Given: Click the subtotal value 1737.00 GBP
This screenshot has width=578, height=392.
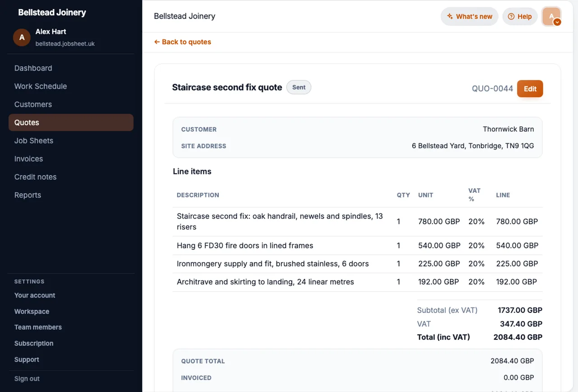Looking at the screenshot, I should (x=520, y=310).
